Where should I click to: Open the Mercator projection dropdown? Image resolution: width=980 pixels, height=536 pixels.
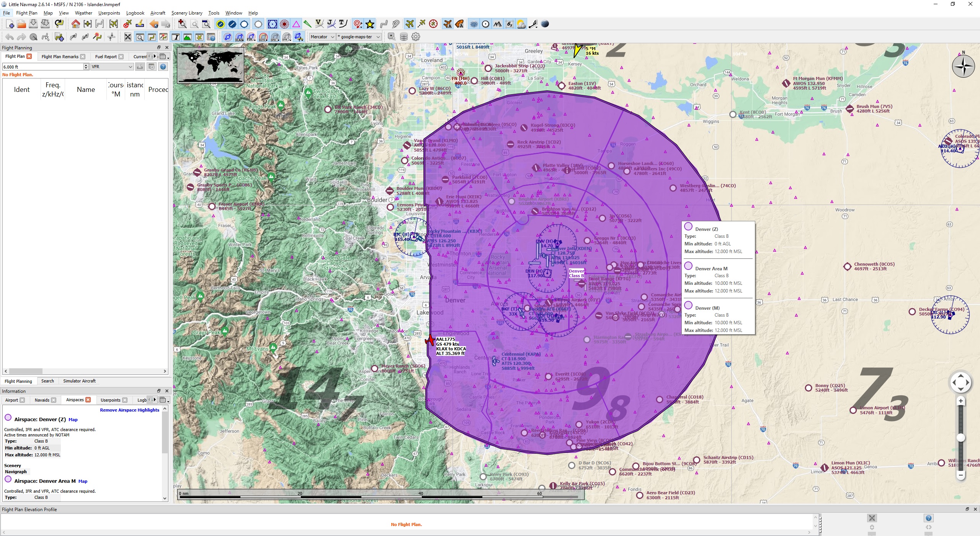(323, 37)
